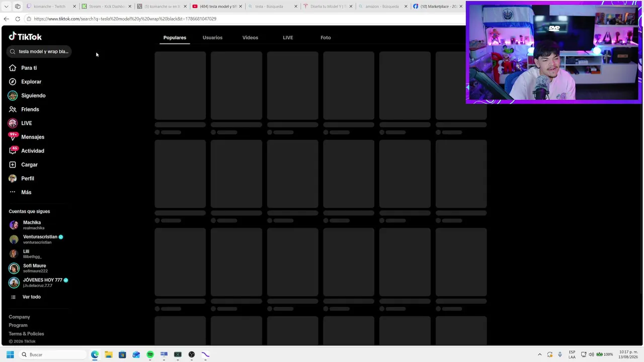Open the Para ti home icon
Image resolution: width=644 pixels, height=362 pixels.
pyautogui.click(x=13, y=68)
